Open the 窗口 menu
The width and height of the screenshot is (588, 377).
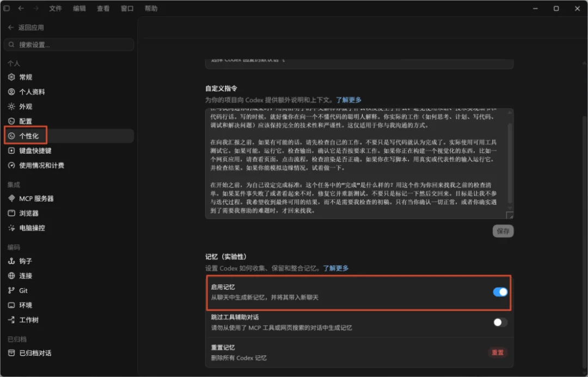127,8
